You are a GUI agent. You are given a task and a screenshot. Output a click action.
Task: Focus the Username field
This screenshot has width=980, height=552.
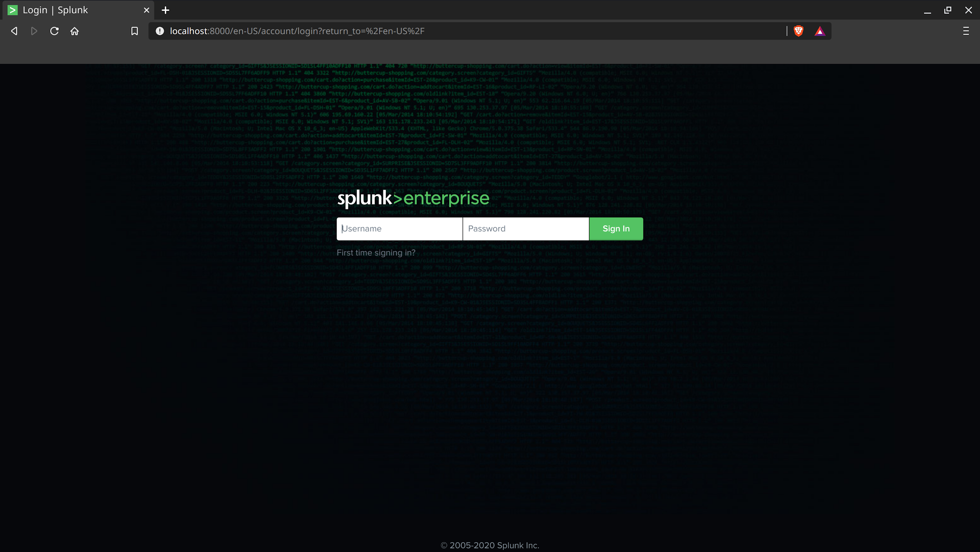click(x=399, y=229)
